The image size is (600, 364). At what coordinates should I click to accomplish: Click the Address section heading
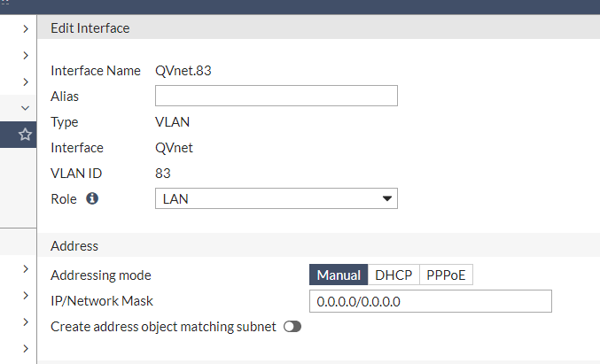click(74, 245)
